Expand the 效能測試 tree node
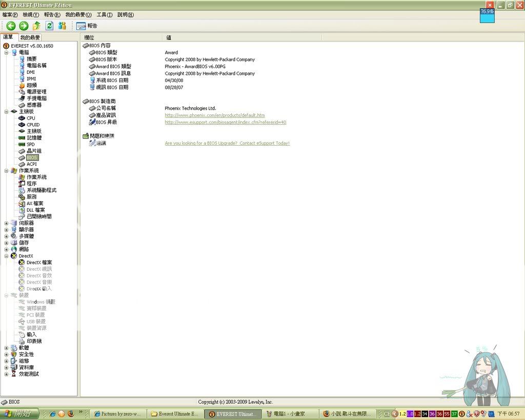 point(6,374)
